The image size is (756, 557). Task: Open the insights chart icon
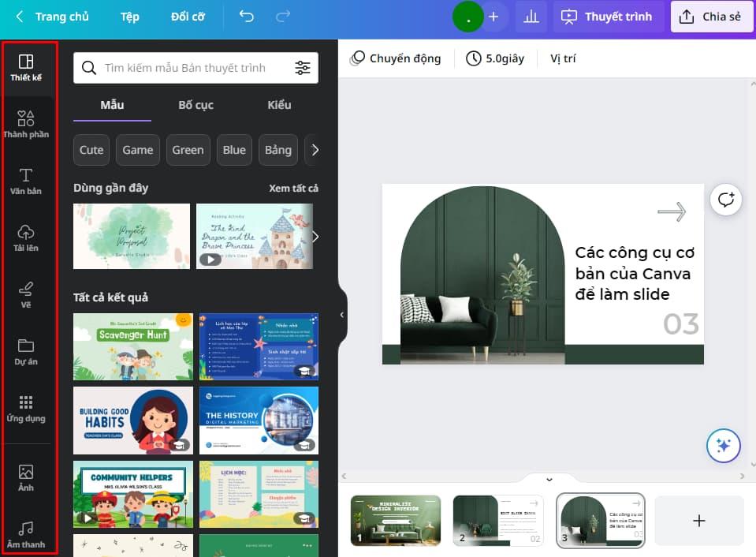(x=531, y=16)
